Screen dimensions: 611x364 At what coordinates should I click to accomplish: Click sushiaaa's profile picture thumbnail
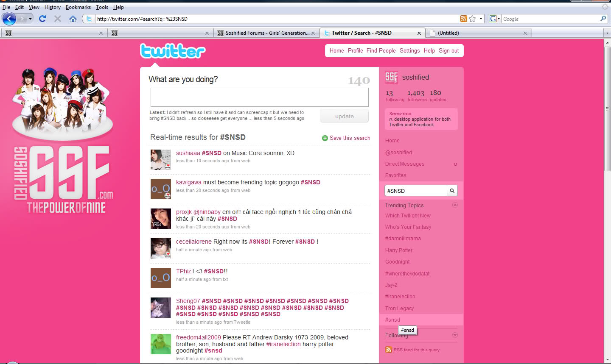(x=161, y=160)
